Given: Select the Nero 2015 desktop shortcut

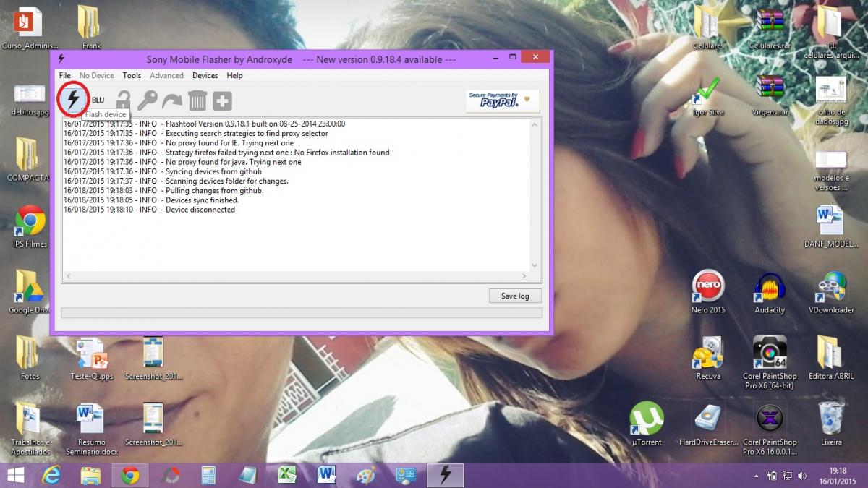Looking at the screenshot, I should [708, 292].
